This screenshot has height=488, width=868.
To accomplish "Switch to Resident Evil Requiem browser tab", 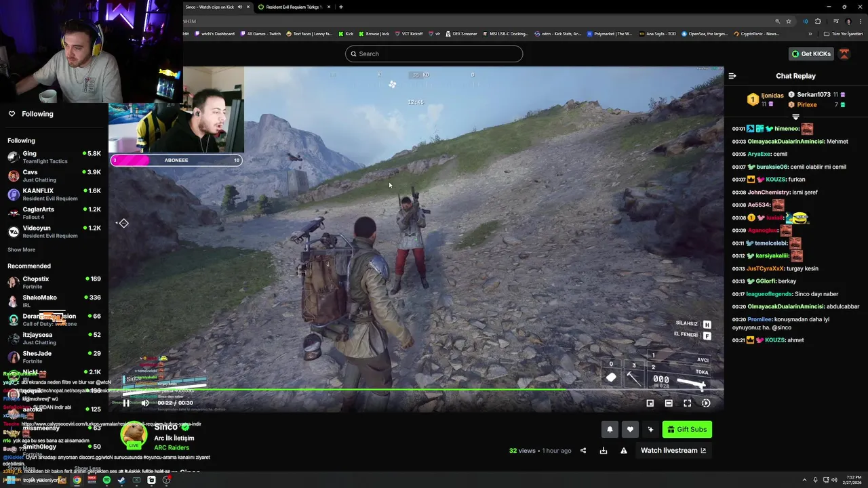I will click(294, 7).
